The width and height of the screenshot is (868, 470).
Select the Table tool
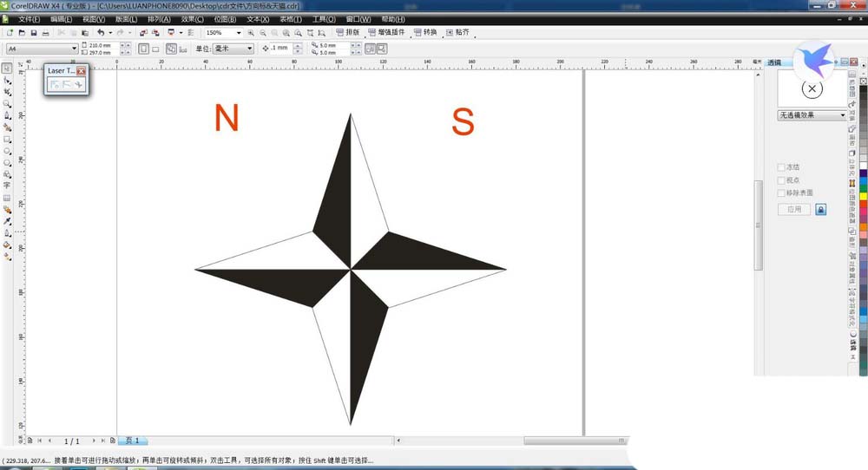click(7, 198)
